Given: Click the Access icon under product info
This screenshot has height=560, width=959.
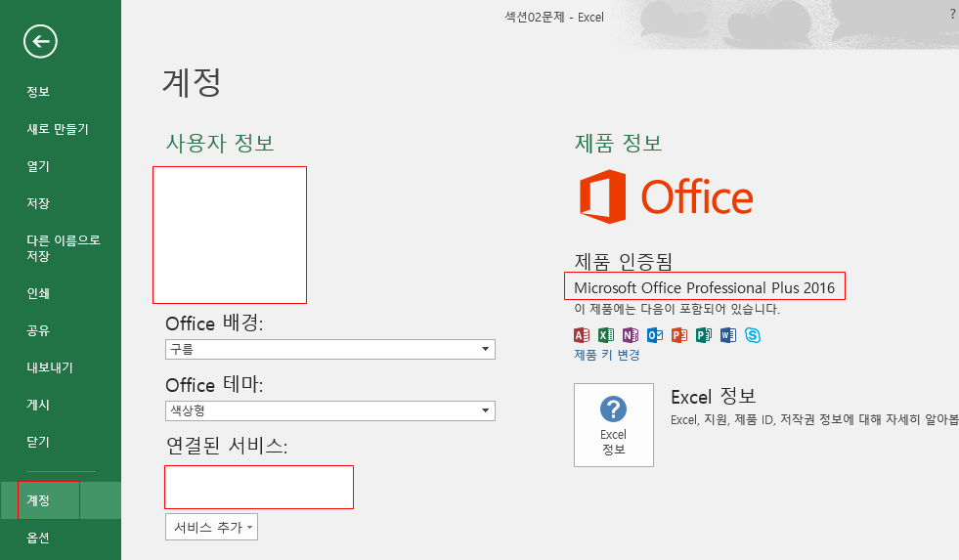Looking at the screenshot, I should point(582,335).
